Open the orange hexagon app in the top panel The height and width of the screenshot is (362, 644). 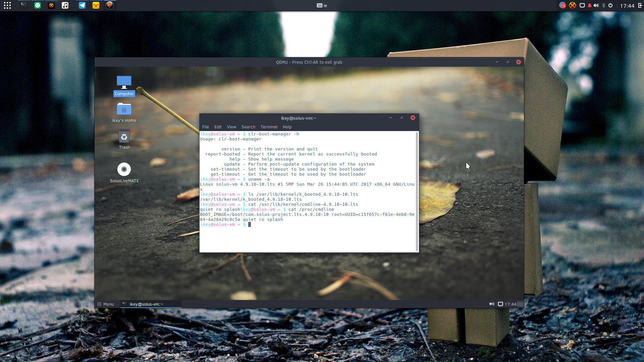(51, 5)
